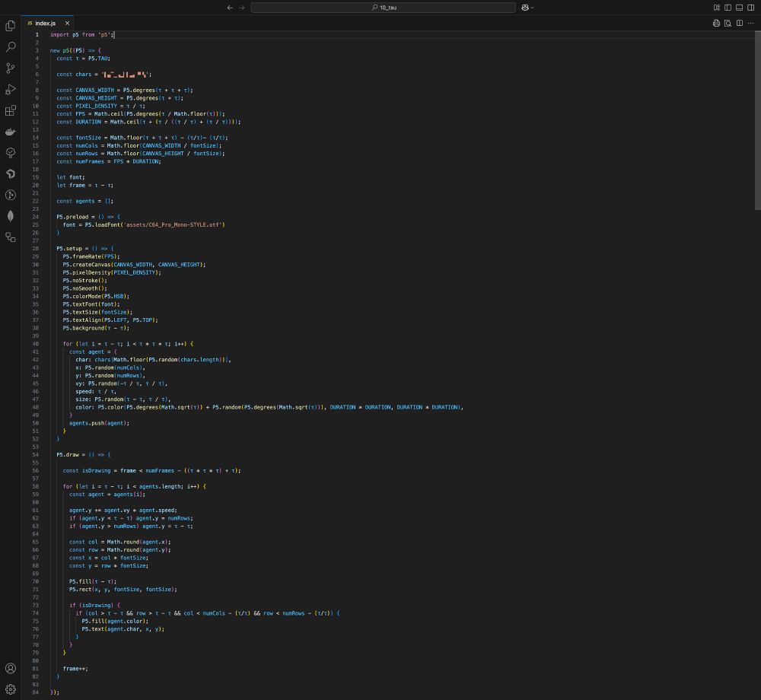Click the 'P5.TAU' text on line 4

click(x=98, y=59)
